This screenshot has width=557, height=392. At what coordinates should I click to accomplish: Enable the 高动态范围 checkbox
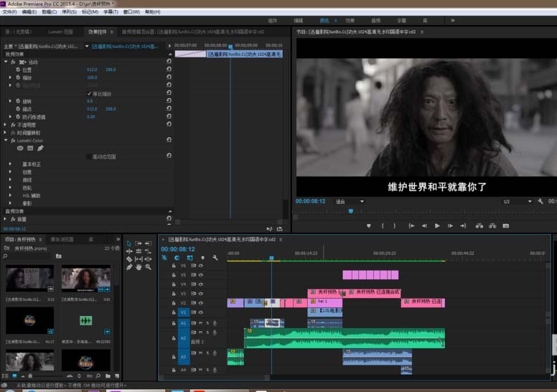coord(89,156)
